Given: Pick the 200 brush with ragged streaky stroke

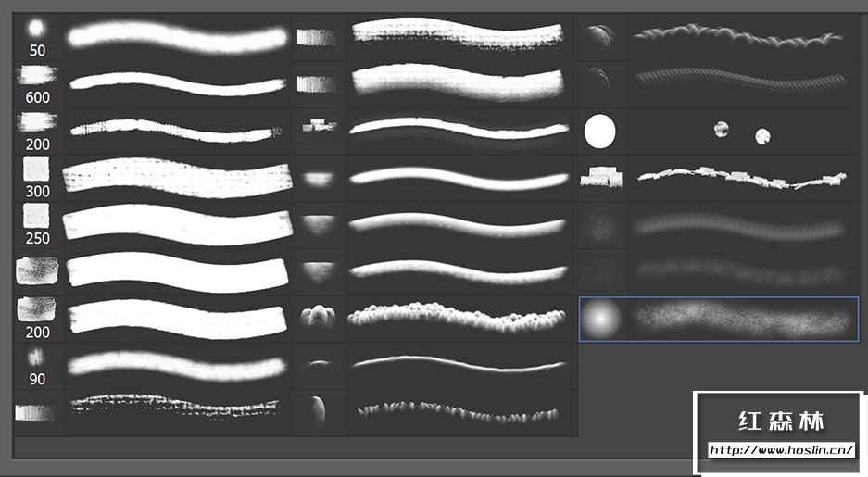Looking at the screenshot, I should pyautogui.click(x=154, y=132).
